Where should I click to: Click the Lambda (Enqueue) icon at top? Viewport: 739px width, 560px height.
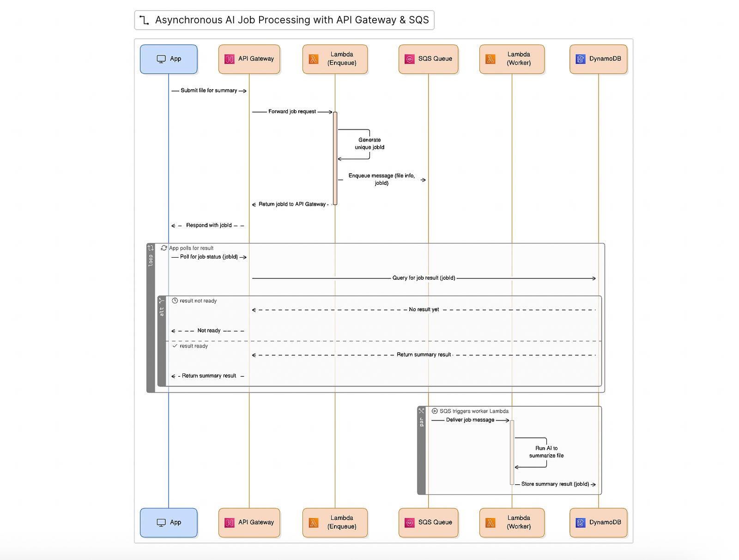click(314, 59)
